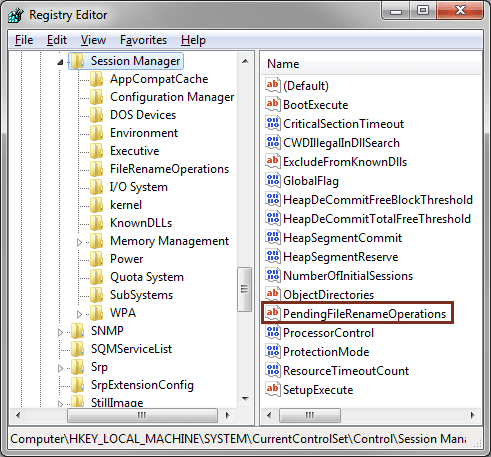Click the NumberOfInitialSessions value icon
This screenshot has width=491, height=457.
click(x=272, y=275)
